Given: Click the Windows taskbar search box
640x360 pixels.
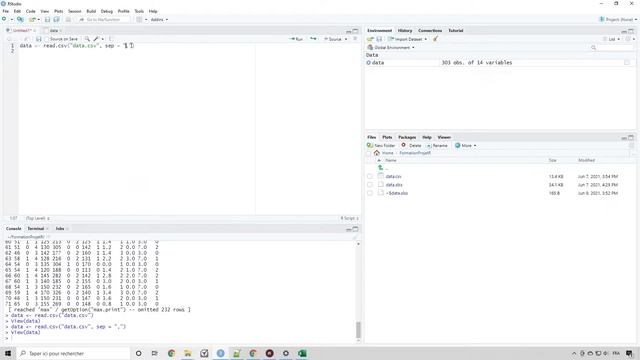Looking at the screenshot, I should (73, 353).
